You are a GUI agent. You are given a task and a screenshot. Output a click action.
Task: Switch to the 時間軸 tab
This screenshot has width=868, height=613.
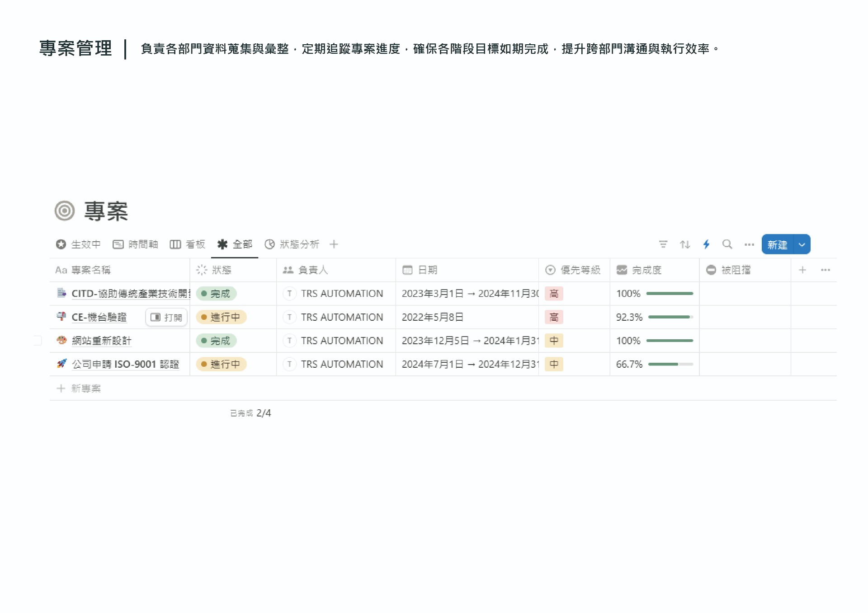pyautogui.click(x=136, y=244)
